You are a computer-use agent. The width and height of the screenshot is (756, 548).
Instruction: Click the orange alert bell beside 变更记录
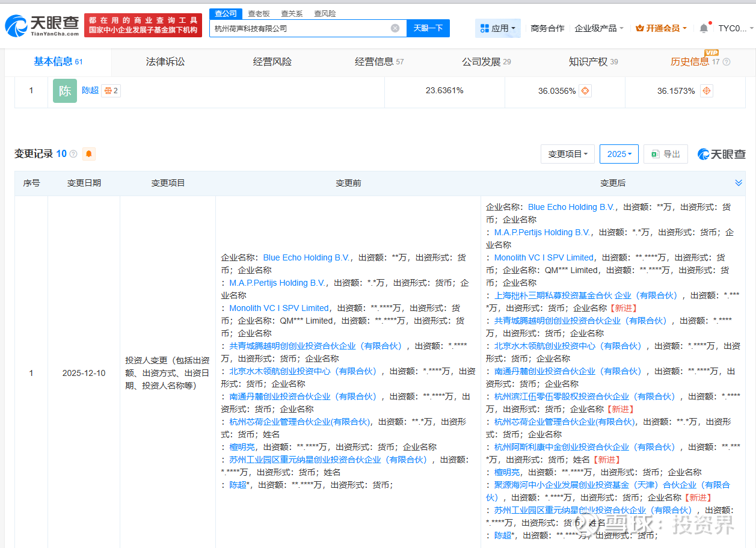point(89,154)
